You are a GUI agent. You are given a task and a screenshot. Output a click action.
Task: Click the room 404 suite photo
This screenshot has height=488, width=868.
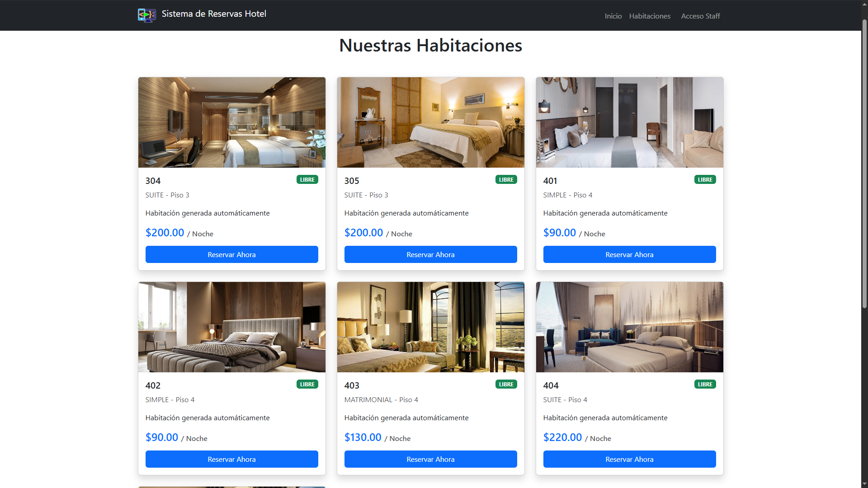tap(630, 327)
